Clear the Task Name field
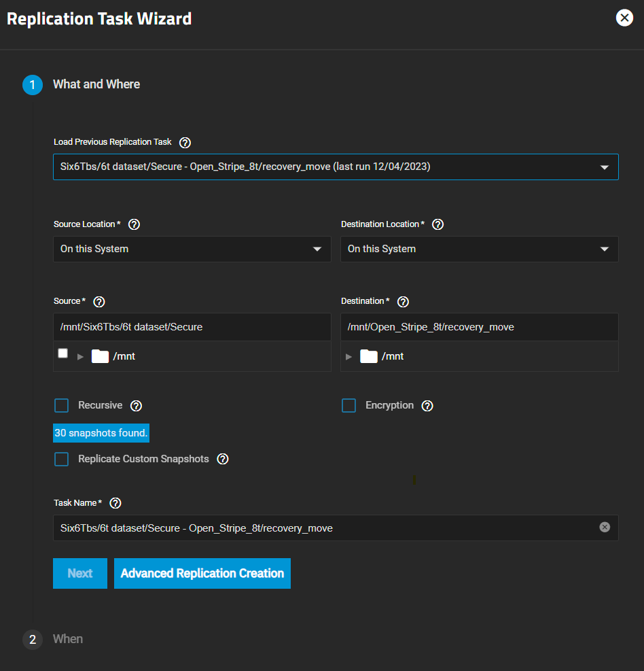Image resolution: width=644 pixels, height=671 pixels. [604, 528]
